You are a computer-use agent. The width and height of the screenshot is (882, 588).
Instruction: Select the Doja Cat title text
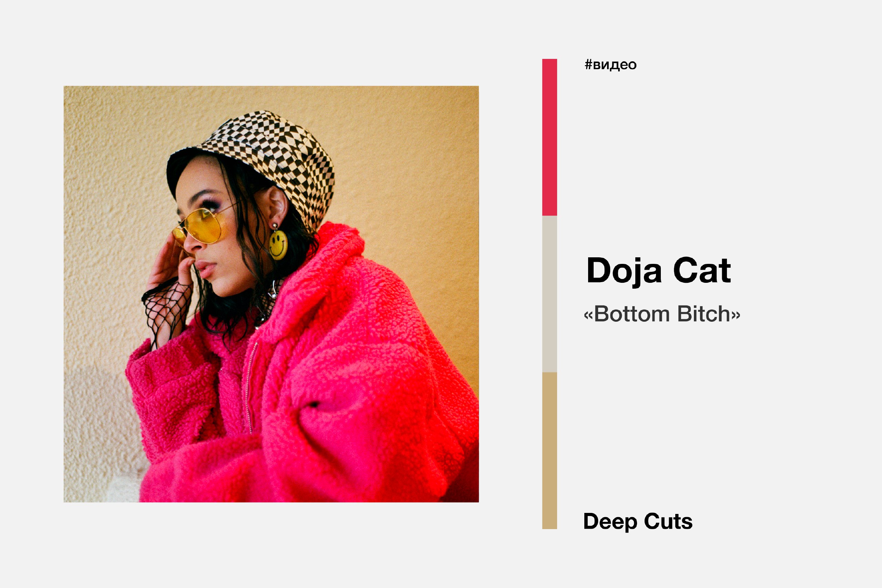pos(659,271)
